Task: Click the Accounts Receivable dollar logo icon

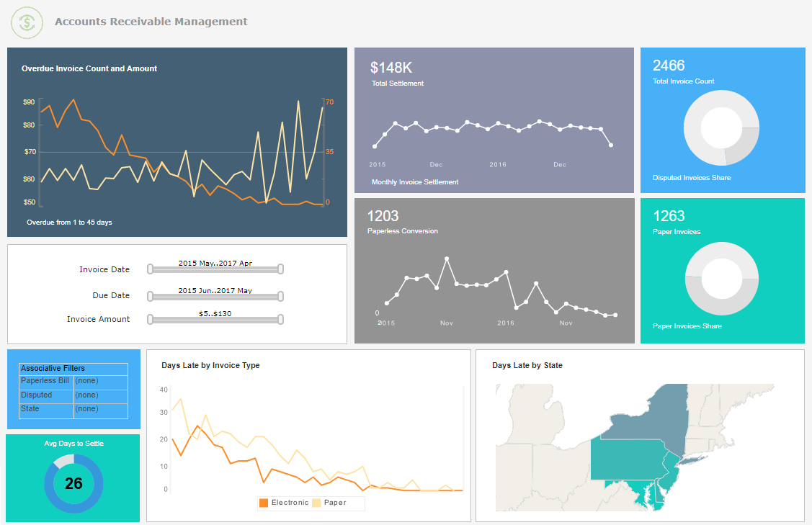Action: (27, 22)
